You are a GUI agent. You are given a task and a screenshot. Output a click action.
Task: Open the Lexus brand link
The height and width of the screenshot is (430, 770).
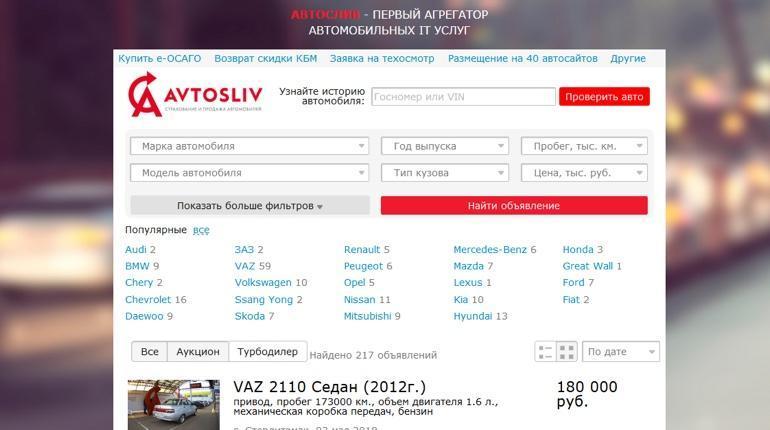tap(468, 283)
